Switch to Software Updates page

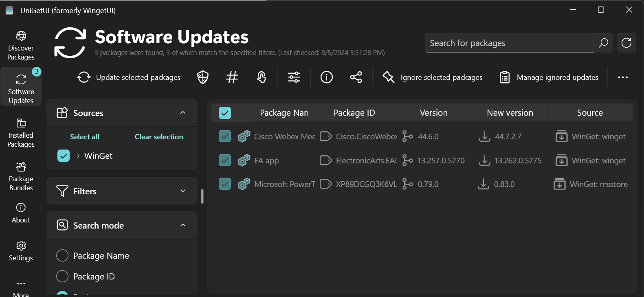click(21, 87)
